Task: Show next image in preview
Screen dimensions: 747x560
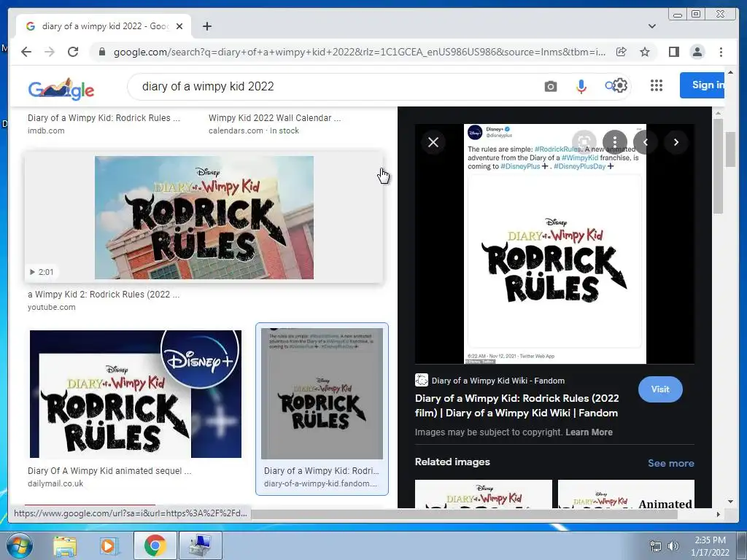Action: pyautogui.click(x=676, y=142)
